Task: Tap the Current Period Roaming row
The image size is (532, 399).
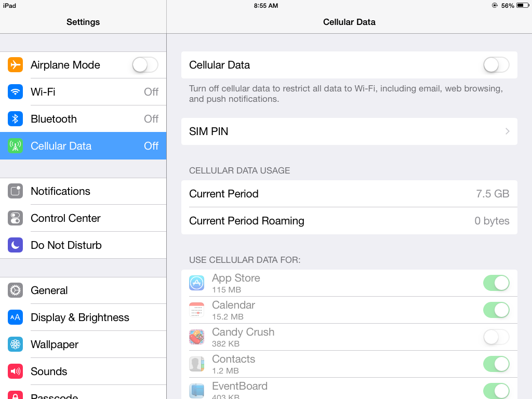Action: [349, 221]
